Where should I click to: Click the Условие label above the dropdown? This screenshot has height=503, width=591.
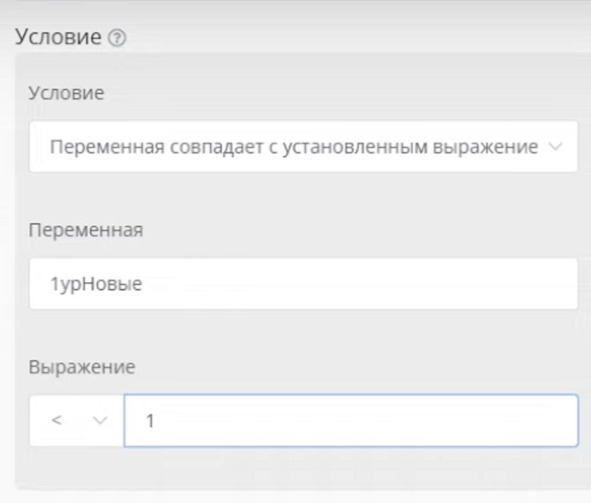(x=66, y=93)
